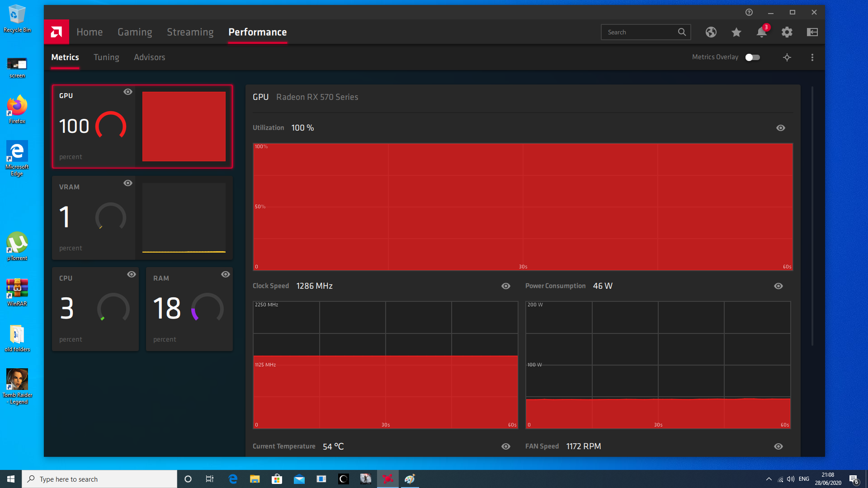Image resolution: width=868 pixels, height=488 pixels.
Task: Toggle the Power Consumption eye icon
Action: coord(778,286)
